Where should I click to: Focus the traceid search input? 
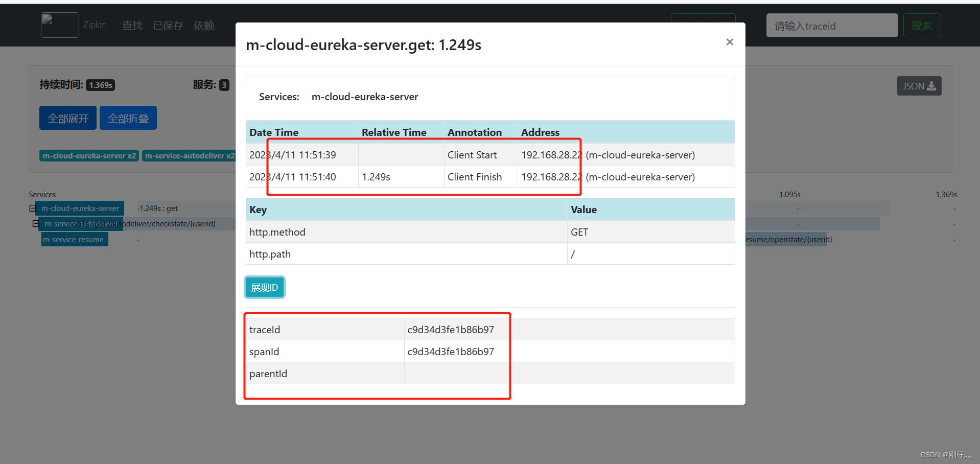point(832,26)
